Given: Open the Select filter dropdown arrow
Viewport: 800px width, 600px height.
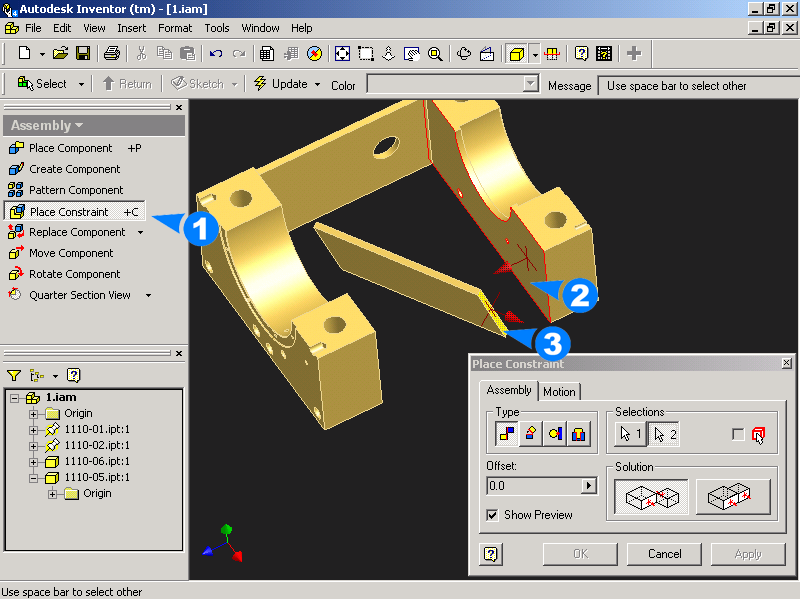Looking at the screenshot, I should [x=81, y=84].
